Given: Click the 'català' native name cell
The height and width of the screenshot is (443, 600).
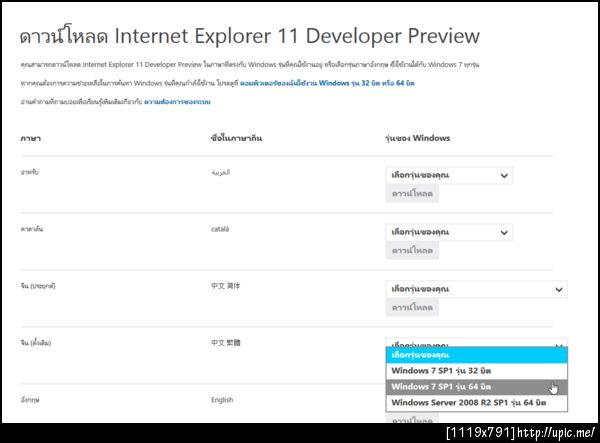Looking at the screenshot, I should 220,229.
